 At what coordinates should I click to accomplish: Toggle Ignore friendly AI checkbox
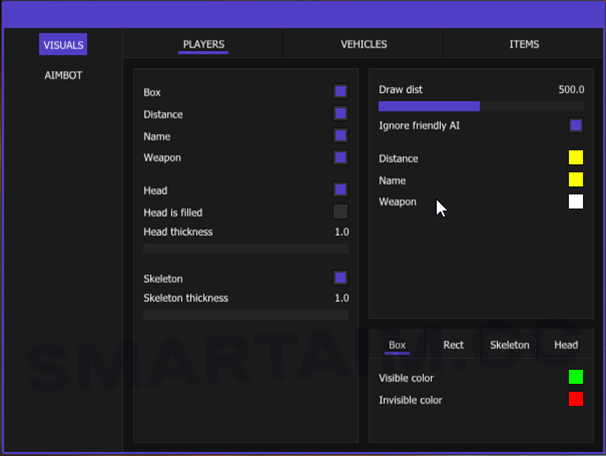point(576,126)
